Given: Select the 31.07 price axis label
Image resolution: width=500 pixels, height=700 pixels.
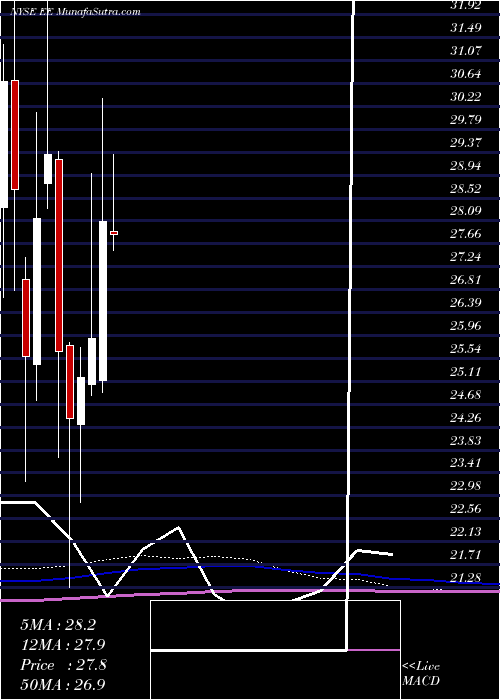Looking at the screenshot, I should tap(467, 51).
